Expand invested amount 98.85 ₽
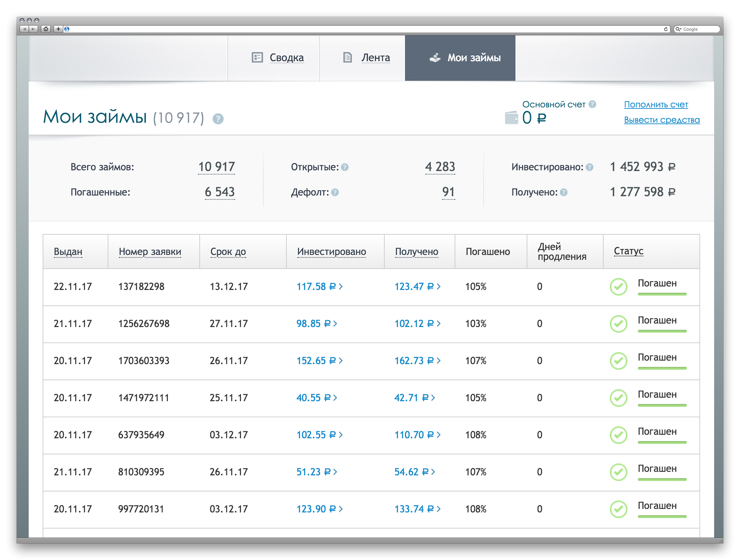 pyautogui.click(x=316, y=324)
